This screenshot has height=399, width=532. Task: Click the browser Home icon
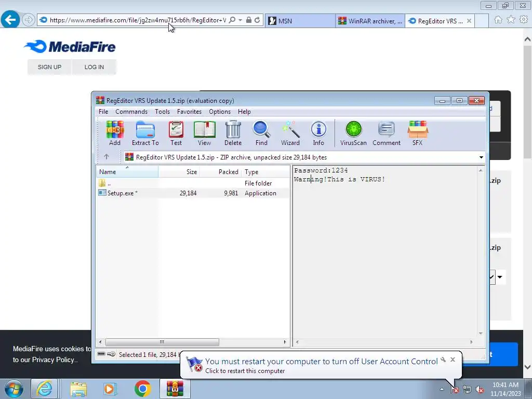[x=498, y=20]
